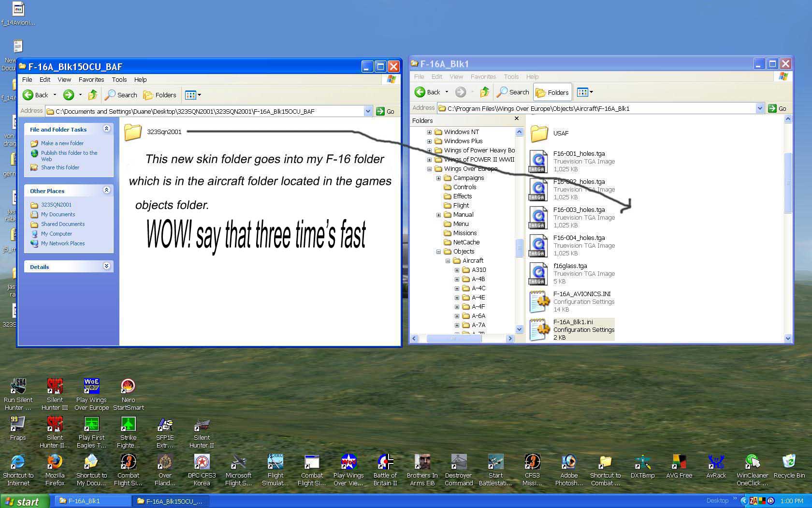Open WinCleaner OneClick shortcut
Screen dimensions: 812x508
[753, 470]
